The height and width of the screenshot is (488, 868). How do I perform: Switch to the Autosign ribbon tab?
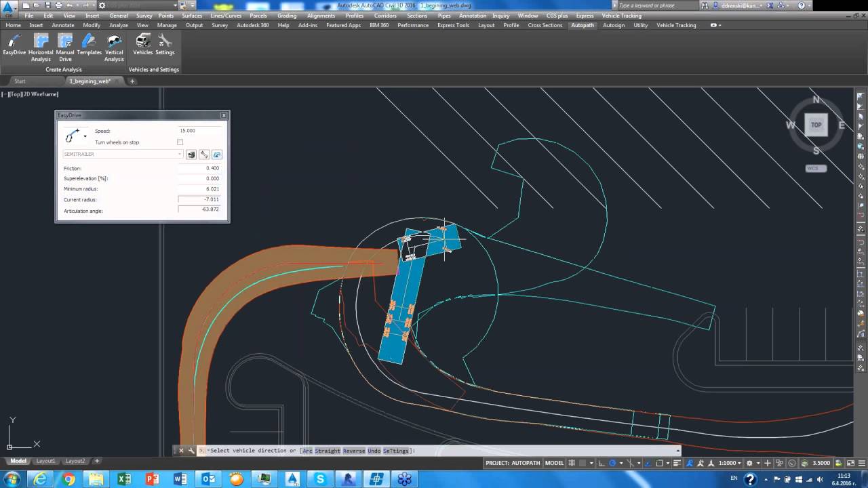point(614,25)
